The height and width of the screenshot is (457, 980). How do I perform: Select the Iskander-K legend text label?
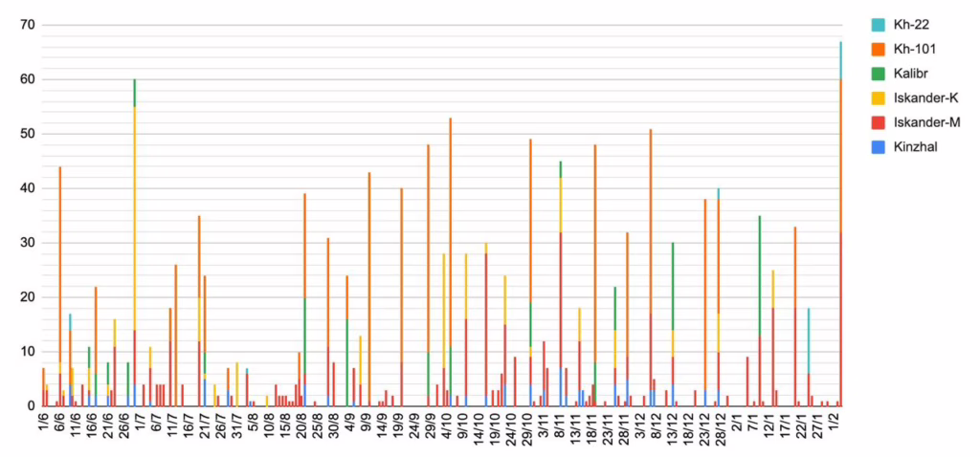pos(925,98)
